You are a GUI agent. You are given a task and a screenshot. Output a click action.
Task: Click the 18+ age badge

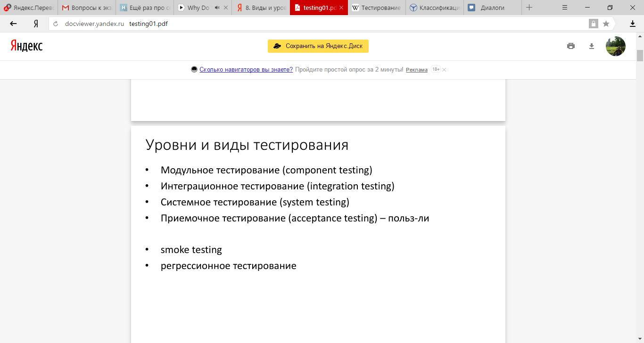436,70
